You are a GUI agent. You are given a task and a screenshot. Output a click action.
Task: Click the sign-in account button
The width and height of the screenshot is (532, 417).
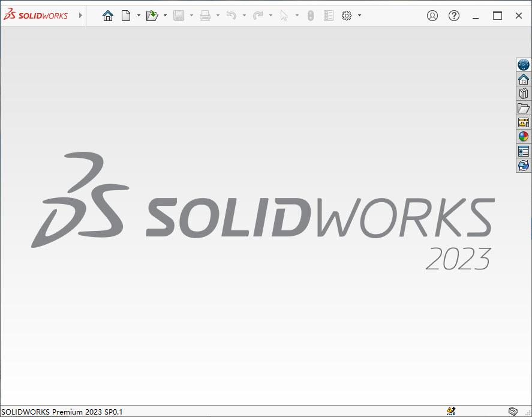click(x=432, y=15)
